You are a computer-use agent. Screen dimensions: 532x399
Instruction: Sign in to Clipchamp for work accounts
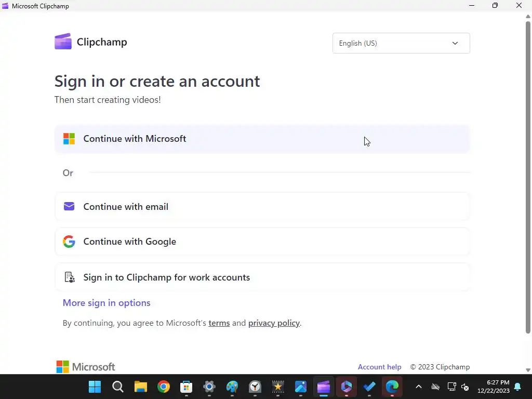coord(262,277)
